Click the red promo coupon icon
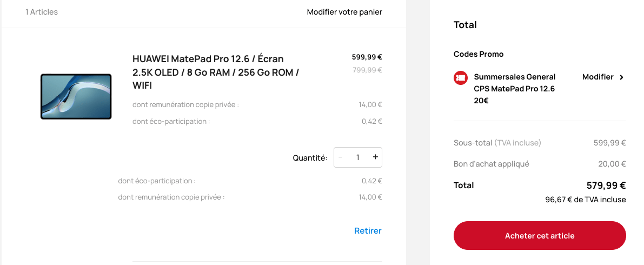 click(460, 77)
